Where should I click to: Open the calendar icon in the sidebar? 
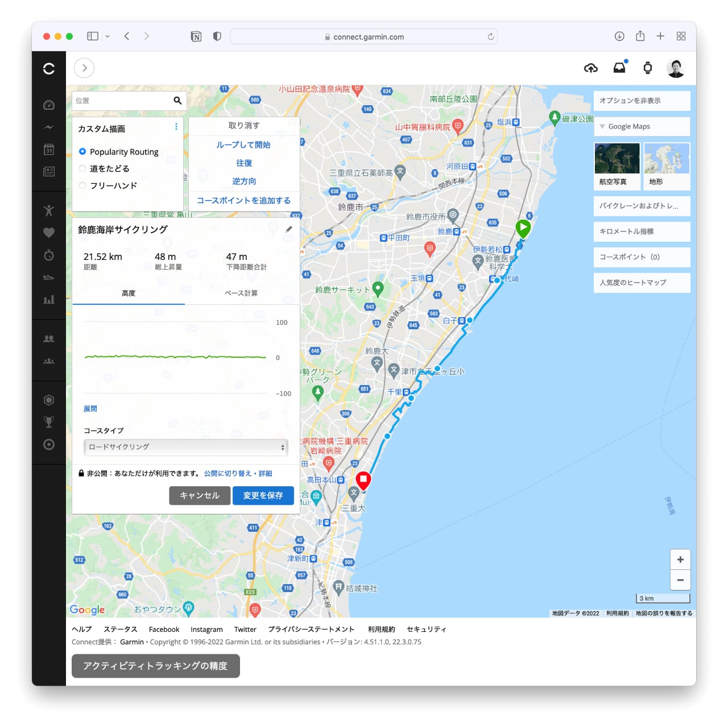coord(49,150)
